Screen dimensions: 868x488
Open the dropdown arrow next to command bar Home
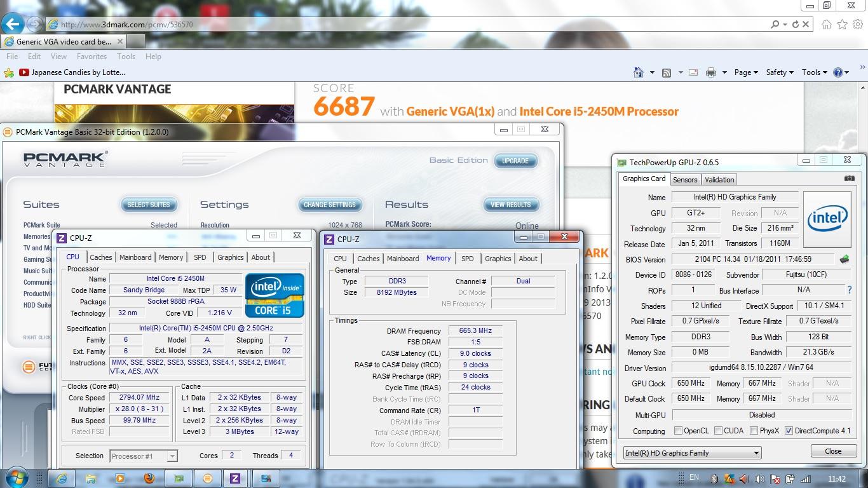tap(652, 72)
